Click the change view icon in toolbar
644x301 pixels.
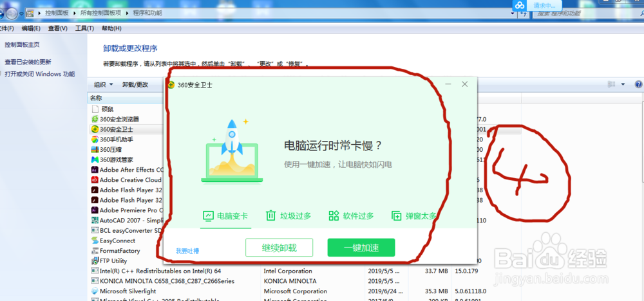pyautogui.click(x=612, y=84)
